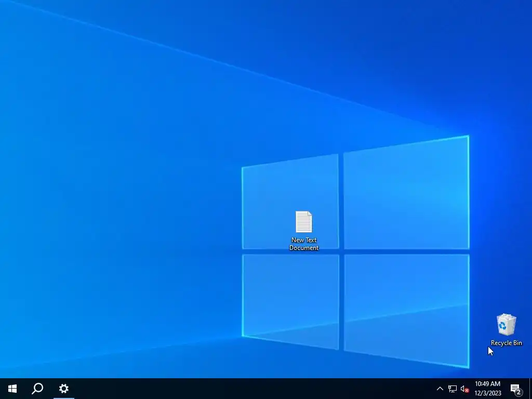Image resolution: width=532 pixels, height=399 pixels.
Task: Click the 12/3/2023 date text
Action: (487, 393)
